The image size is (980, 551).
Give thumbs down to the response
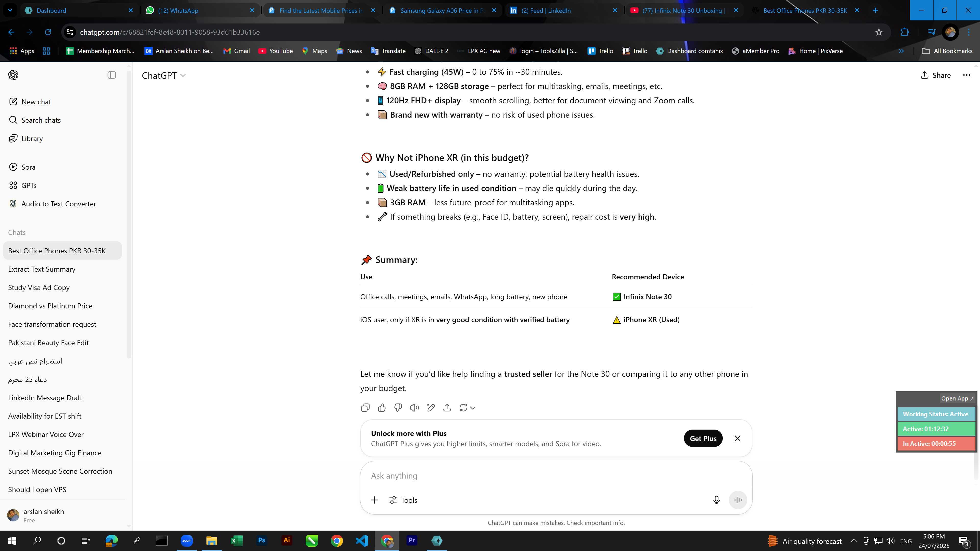coord(398,408)
